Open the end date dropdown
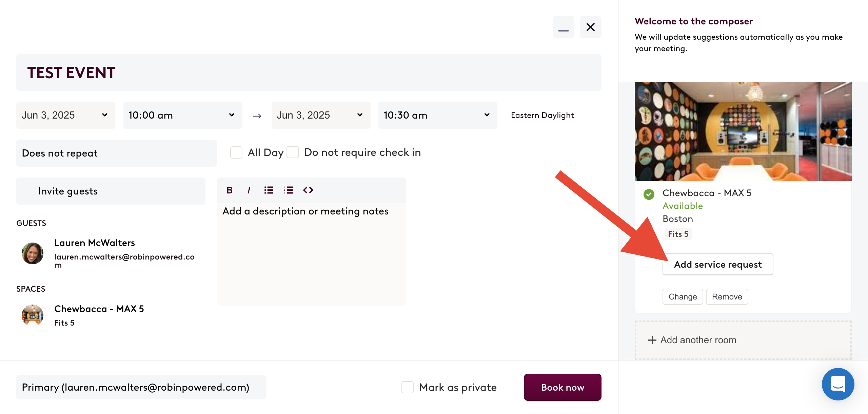 (321, 115)
